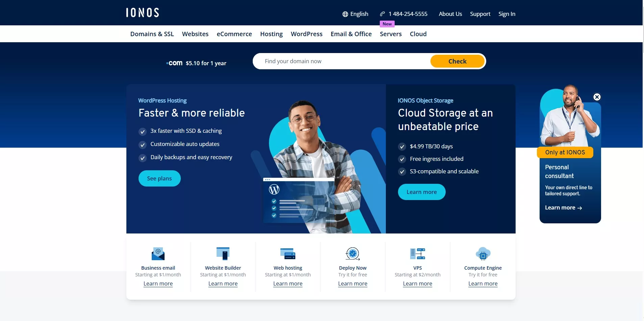
Task: Expand the Hosting menu
Action: (x=271, y=34)
